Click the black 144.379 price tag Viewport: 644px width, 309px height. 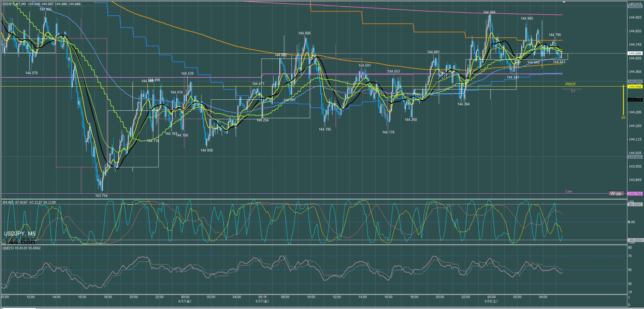pos(635,100)
